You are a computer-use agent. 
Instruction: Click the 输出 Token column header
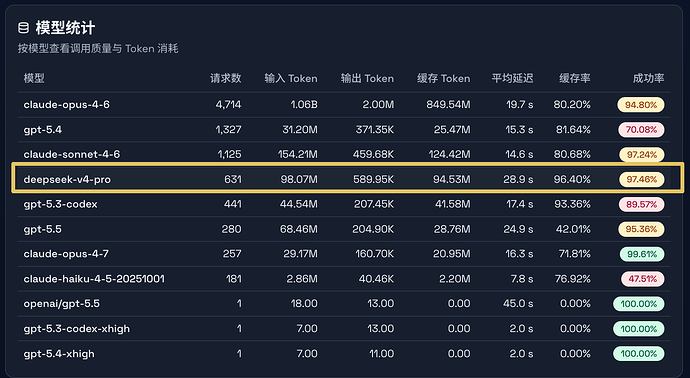tap(367, 78)
